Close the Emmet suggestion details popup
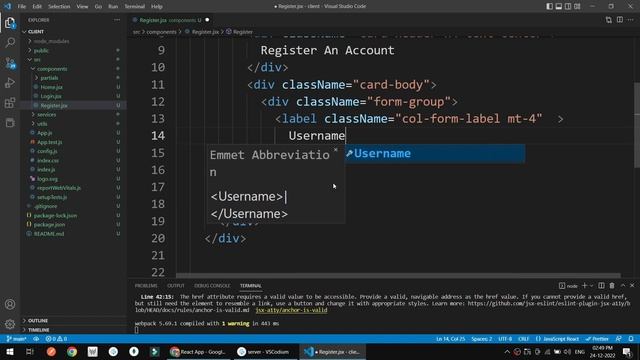 [x=336, y=150]
